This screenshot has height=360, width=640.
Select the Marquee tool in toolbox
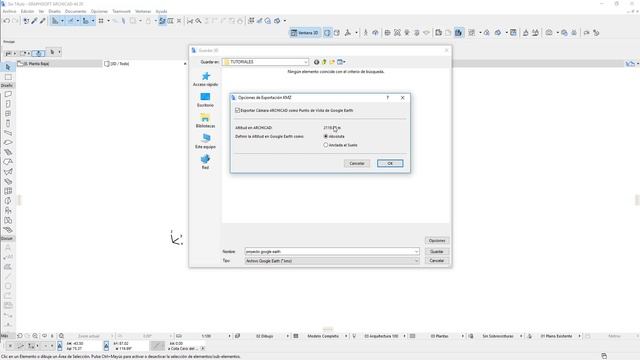coord(8,77)
